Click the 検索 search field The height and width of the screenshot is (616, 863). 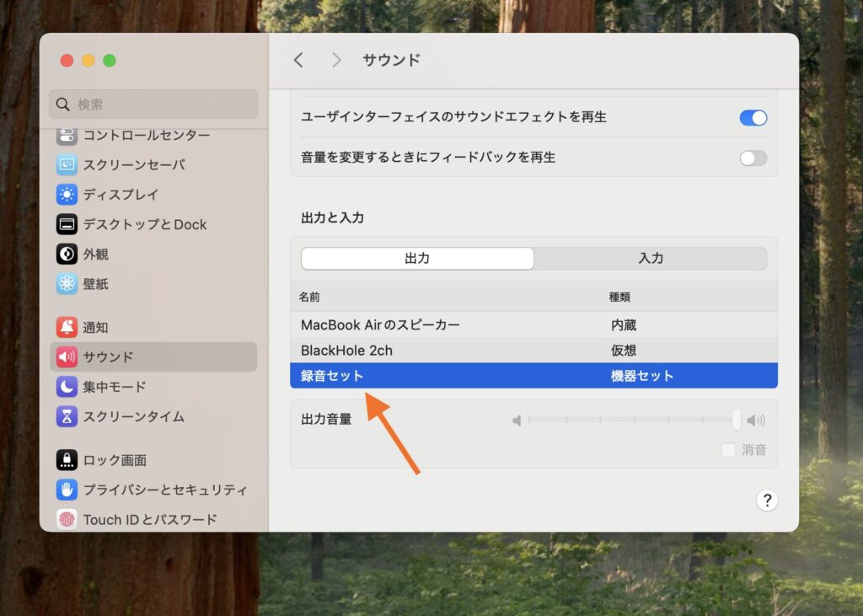pyautogui.click(x=153, y=104)
